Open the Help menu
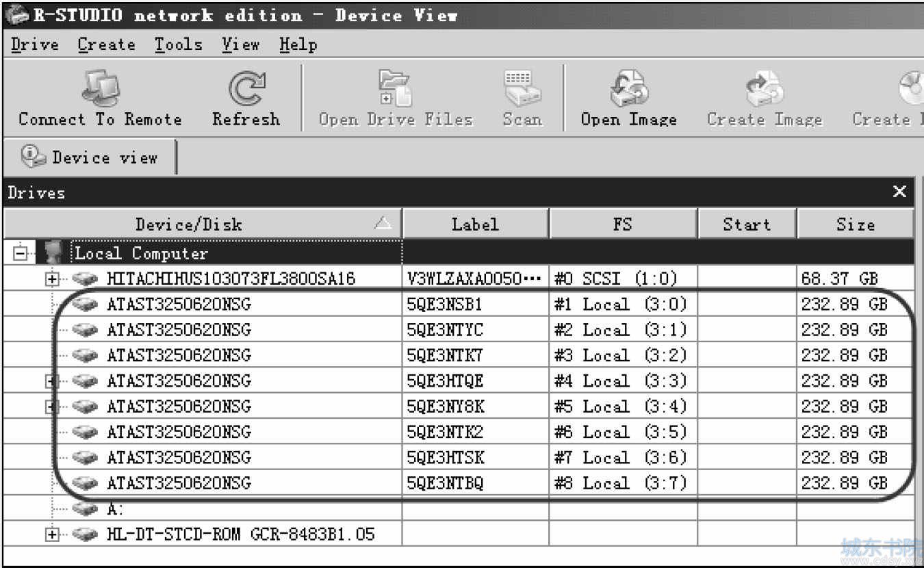This screenshot has height=568, width=924. [x=298, y=45]
